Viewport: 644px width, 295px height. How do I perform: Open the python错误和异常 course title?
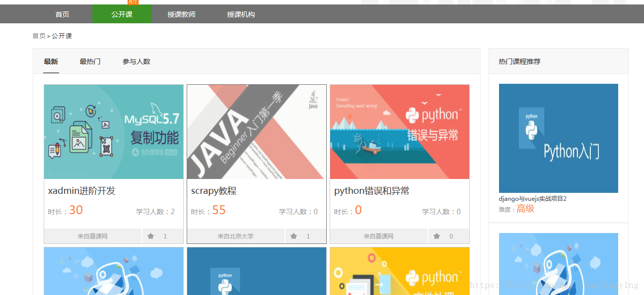coord(372,191)
